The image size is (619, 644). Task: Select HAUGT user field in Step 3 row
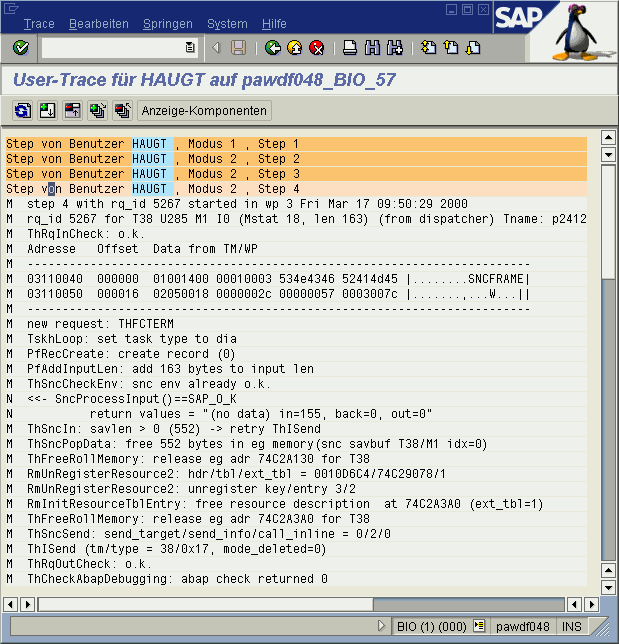tap(152, 174)
